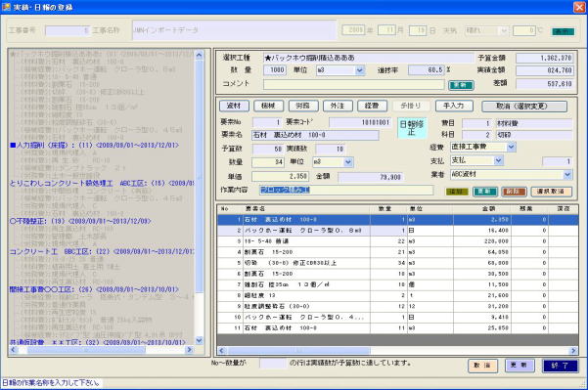The height and width of the screenshot is (390, 588).
Task: Click the teal 表示 button in the top bar
Action: point(563,32)
